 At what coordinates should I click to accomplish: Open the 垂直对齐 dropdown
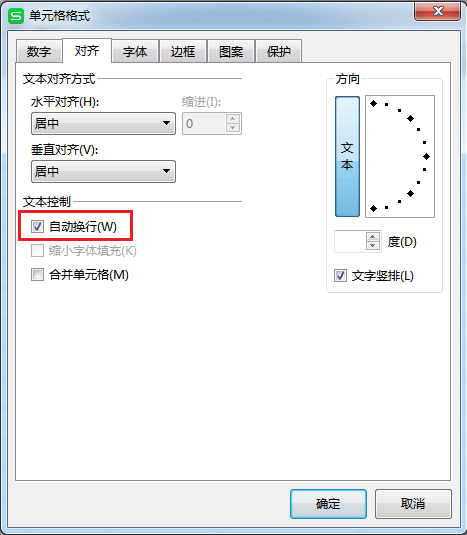coord(103,171)
